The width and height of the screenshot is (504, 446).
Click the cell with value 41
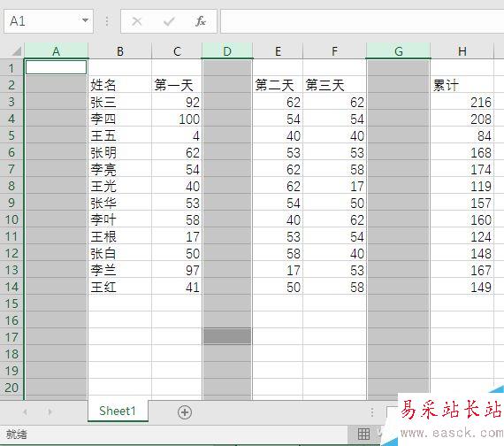[177, 287]
